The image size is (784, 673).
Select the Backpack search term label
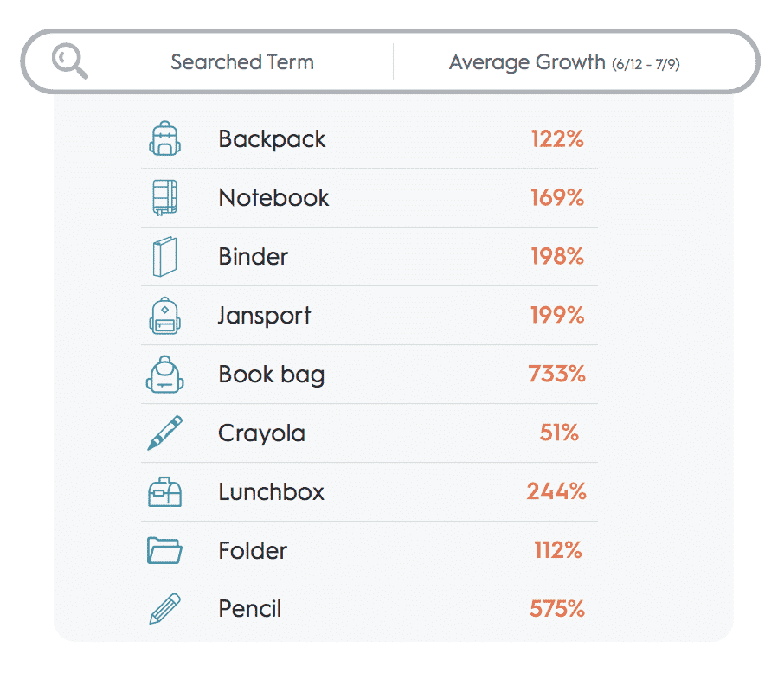tap(272, 139)
